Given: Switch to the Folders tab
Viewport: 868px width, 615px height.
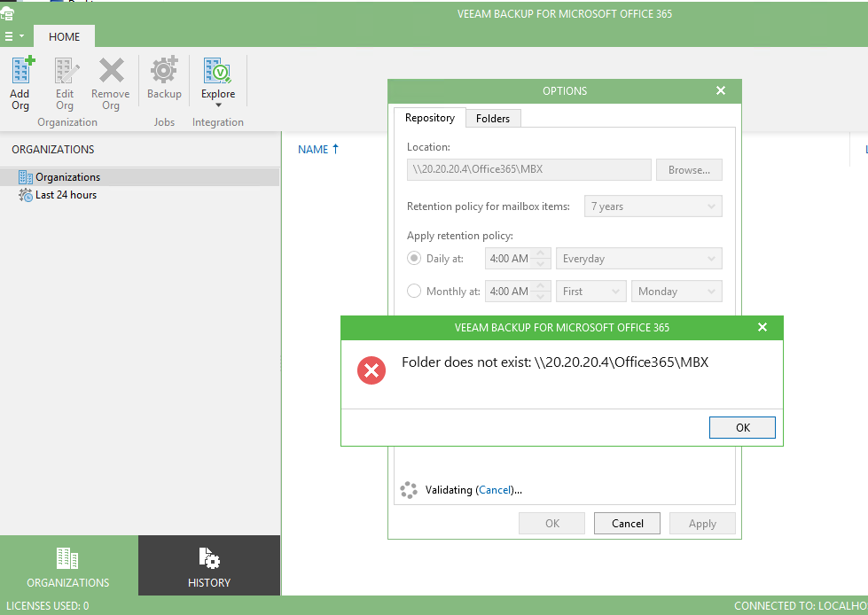Looking at the screenshot, I should click(x=493, y=118).
